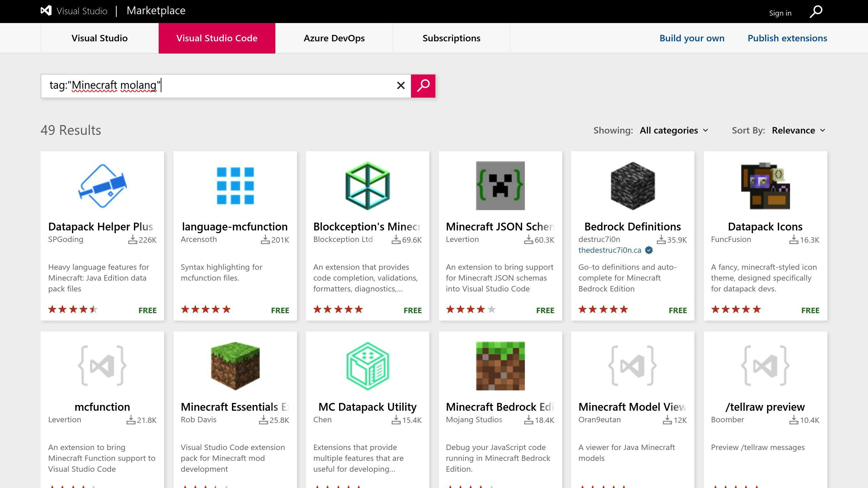The image size is (868, 488).
Task: Switch to the Azure DevOps tab
Action: 334,38
